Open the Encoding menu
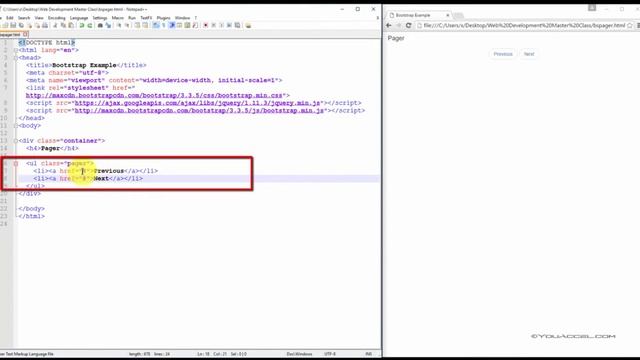Image resolution: width=640 pixels, height=360 pixels. 56,18
